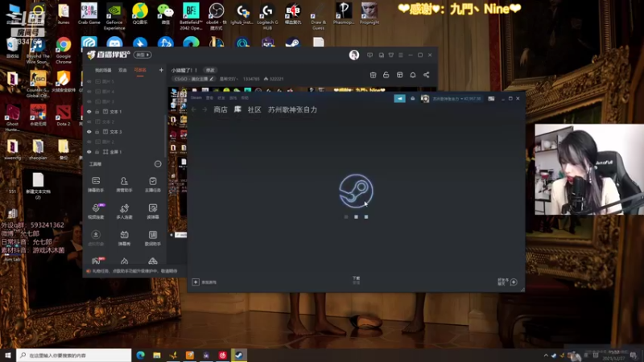Open Steam 商店 tab
644x362 pixels.
tap(221, 109)
